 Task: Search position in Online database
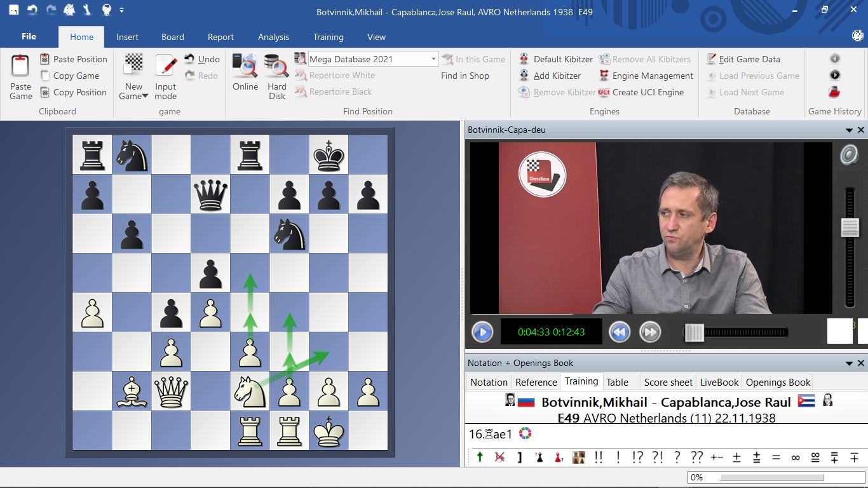245,67
